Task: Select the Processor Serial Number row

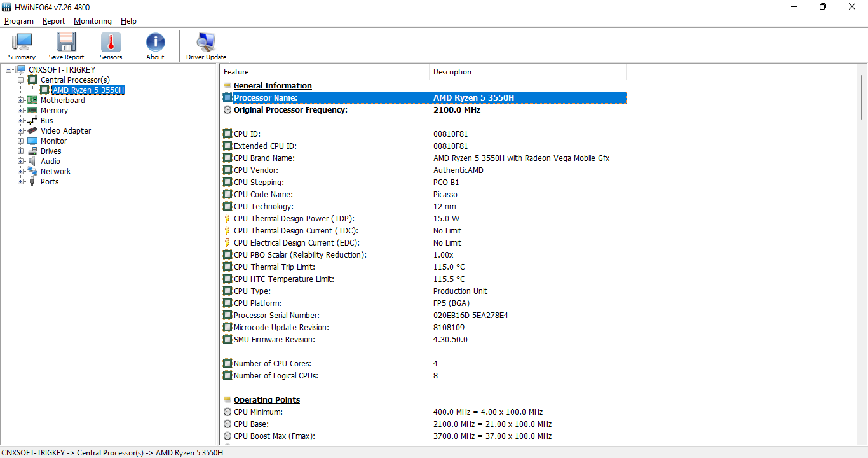Action: 424,315
